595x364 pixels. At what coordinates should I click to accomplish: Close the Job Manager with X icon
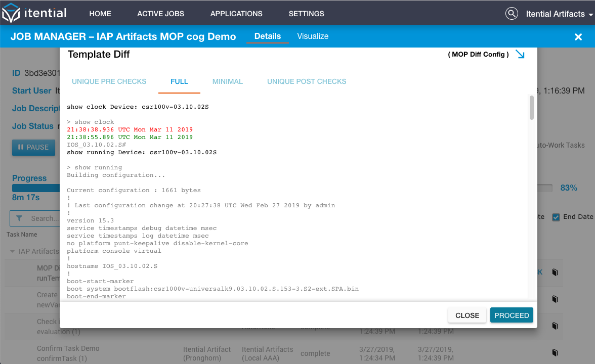[578, 37]
